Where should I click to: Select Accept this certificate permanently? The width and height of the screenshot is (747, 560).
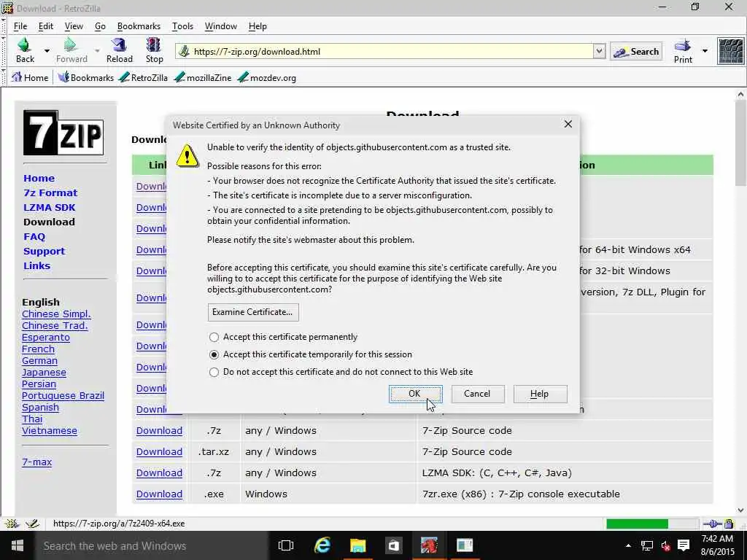coord(214,337)
